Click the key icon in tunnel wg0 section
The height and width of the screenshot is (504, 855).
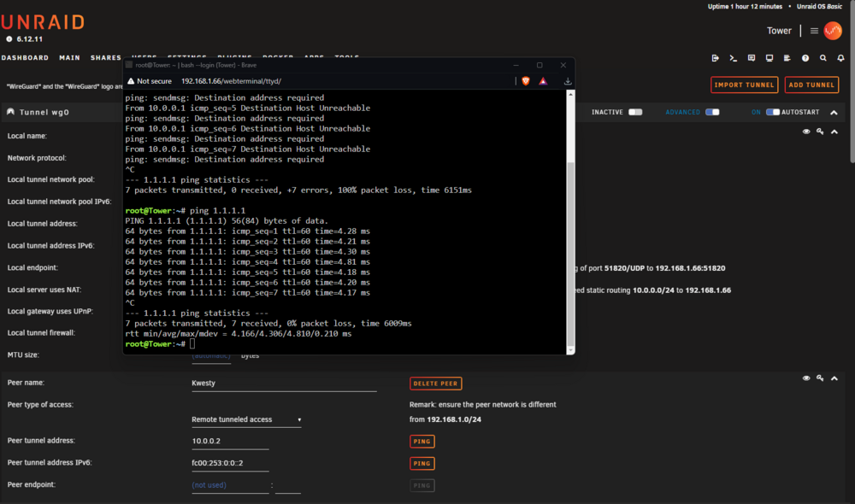pyautogui.click(x=820, y=132)
